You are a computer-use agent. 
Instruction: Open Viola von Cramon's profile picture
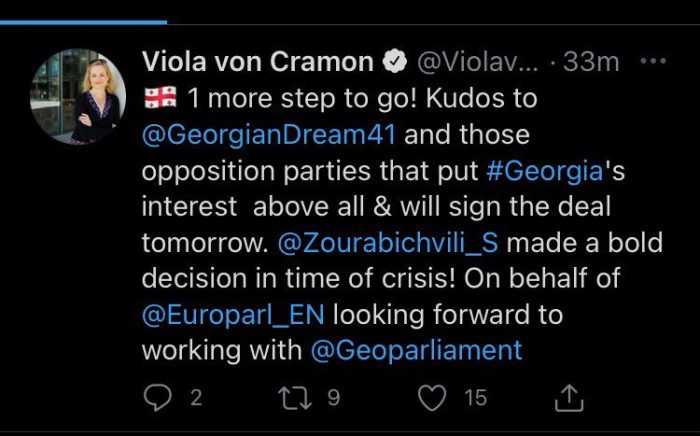[x=76, y=97]
